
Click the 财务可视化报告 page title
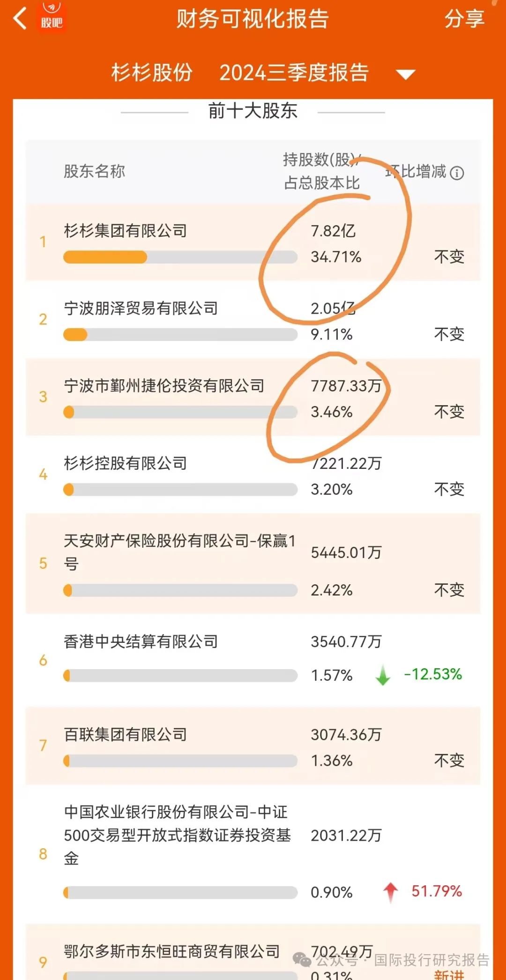click(x=253, y=19)
